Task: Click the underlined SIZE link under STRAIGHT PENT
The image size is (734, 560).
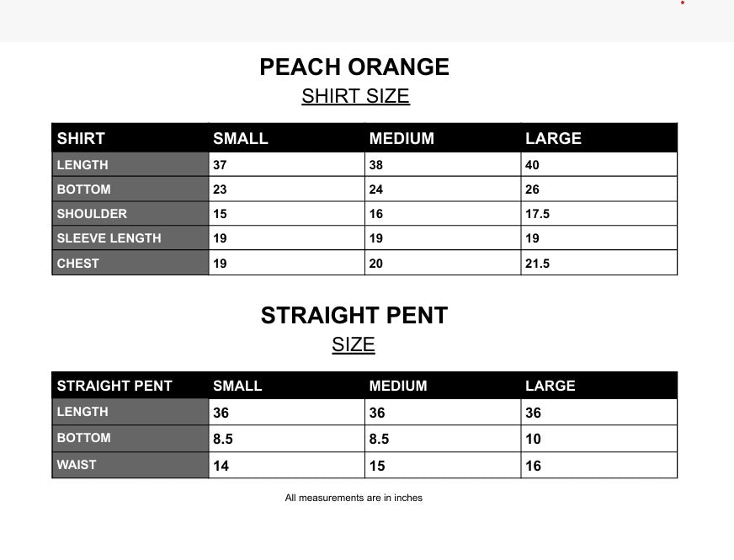Action: point(353,344)
